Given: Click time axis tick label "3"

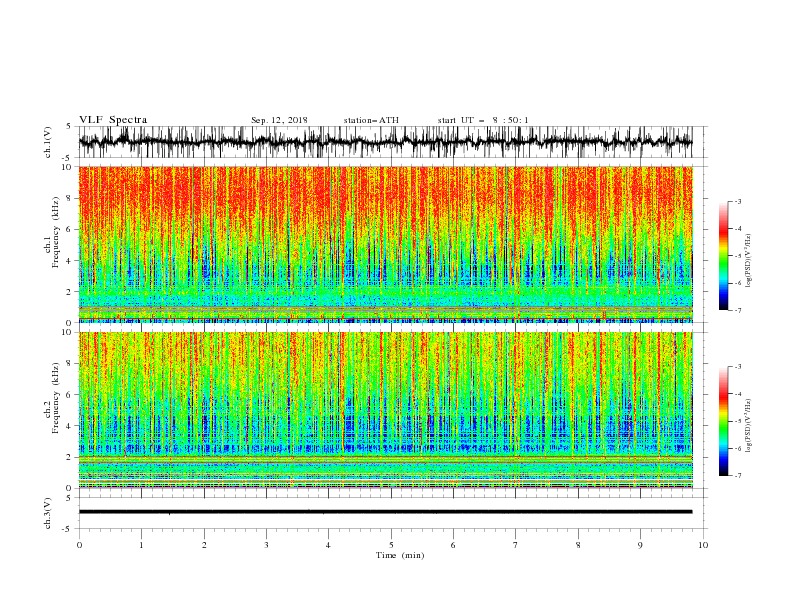Looking at the screenshot, I should click(266, 545).
